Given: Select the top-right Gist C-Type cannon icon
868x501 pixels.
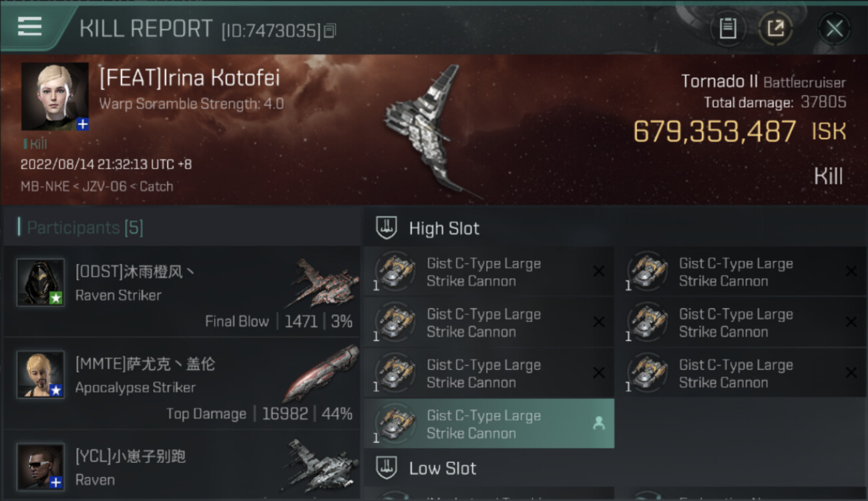Looking at the screenshot, I should [648, 271].
